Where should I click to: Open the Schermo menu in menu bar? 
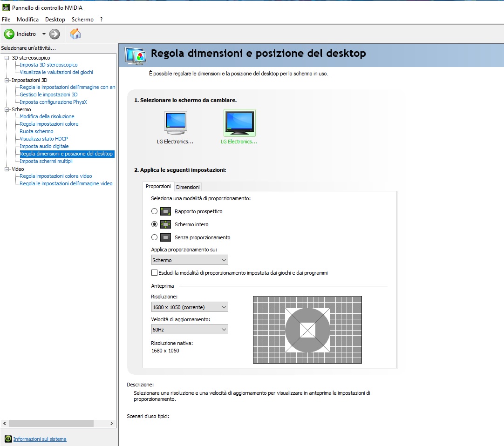82,20
